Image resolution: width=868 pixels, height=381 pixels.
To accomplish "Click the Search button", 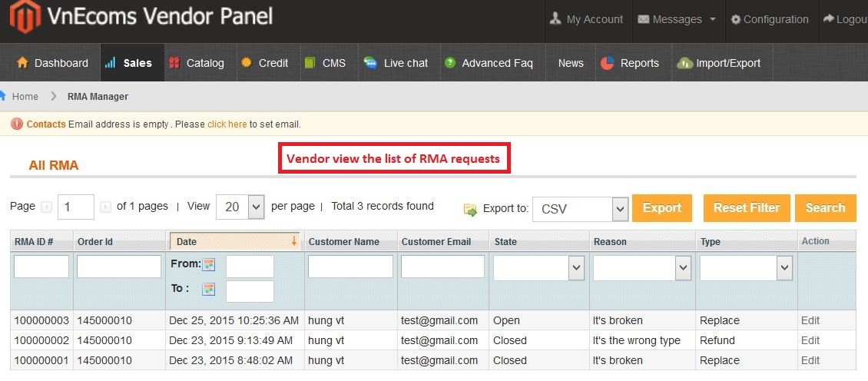I will 826,208.
